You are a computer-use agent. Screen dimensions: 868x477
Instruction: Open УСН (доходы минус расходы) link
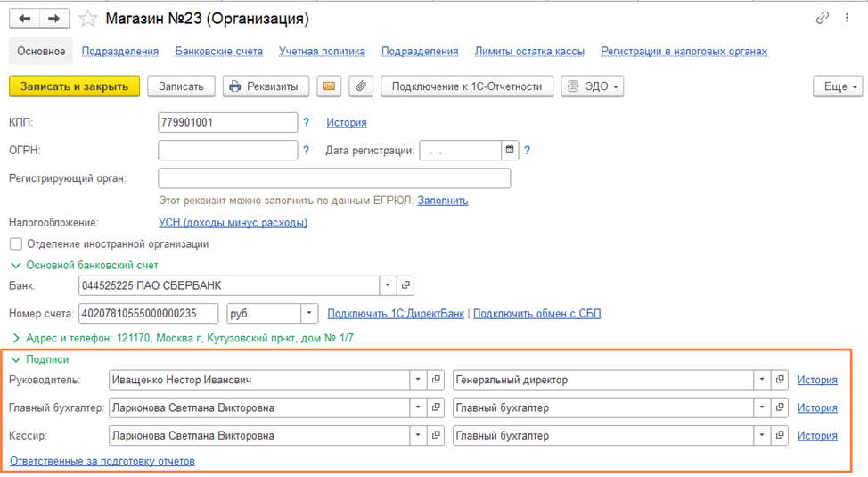point(233,223)
